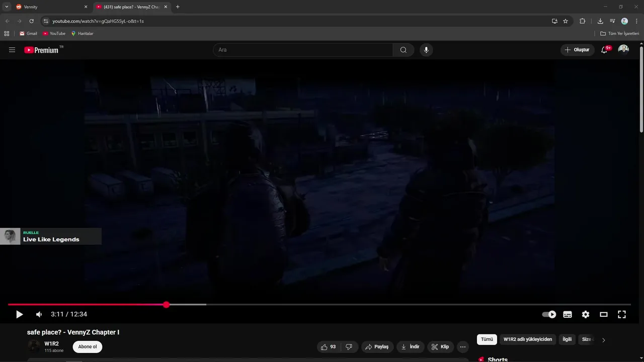
Task: Close the Vennity tab
Action: point(86,7)
